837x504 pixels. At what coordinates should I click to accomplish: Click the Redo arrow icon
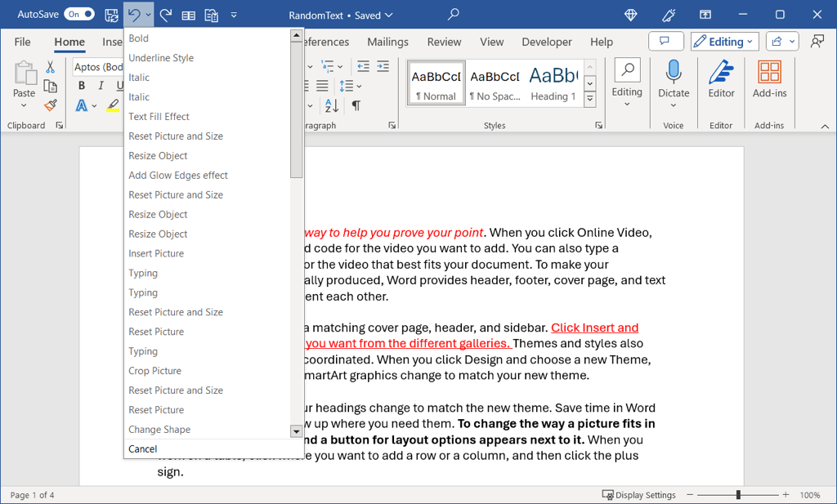166,15
